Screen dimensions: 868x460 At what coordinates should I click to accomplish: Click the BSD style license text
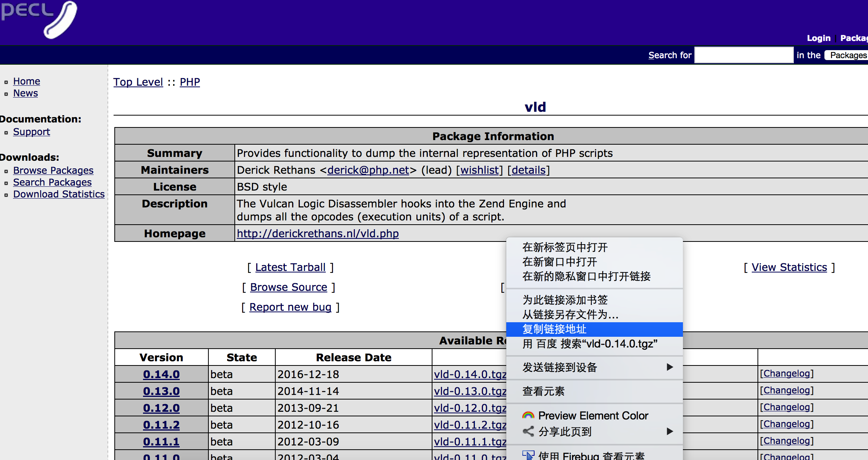(x=262, y=187)
